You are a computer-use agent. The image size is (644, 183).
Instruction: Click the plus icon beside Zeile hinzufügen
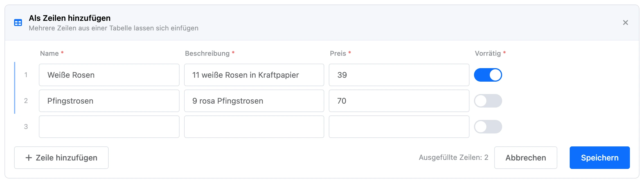[29, 158]
